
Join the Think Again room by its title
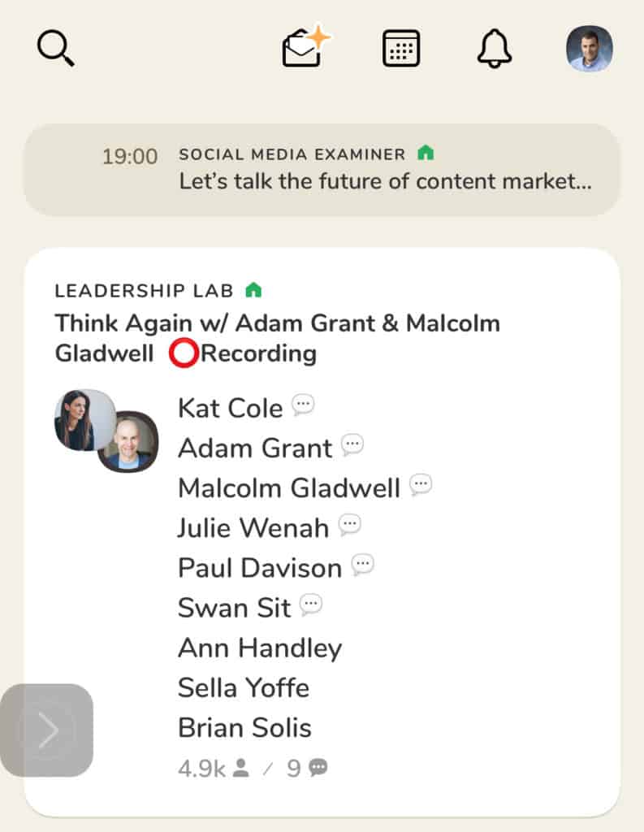click(277, 337)
